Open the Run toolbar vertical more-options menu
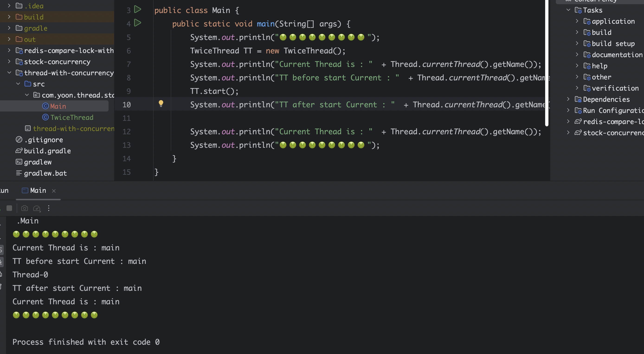The image size is (644, 354). (49, 208)
